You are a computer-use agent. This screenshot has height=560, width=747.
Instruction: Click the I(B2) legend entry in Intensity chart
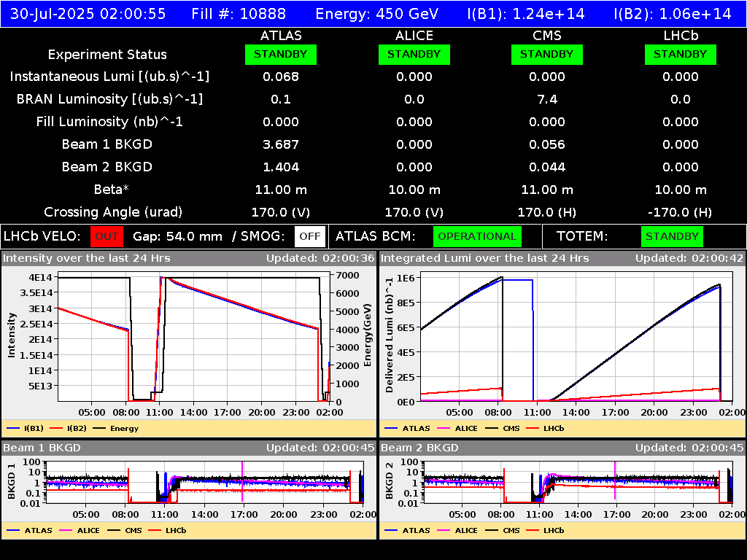pyautogui.click(x=69, y=429)
